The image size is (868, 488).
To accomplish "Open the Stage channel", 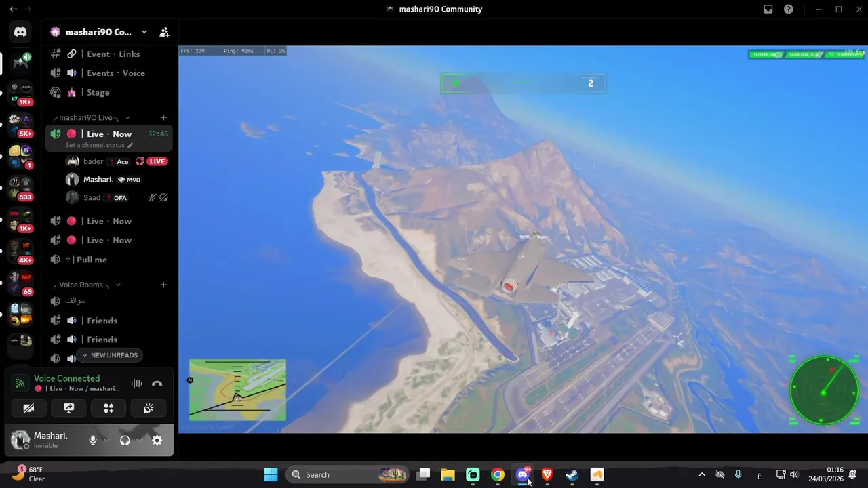I will [x=109, y=92].
